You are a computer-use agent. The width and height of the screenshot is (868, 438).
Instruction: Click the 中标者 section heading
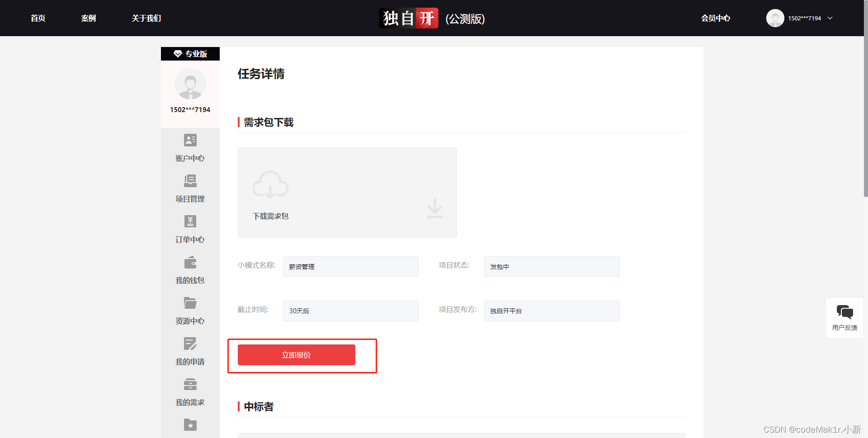pyautogui.click(x=259, y=407)
